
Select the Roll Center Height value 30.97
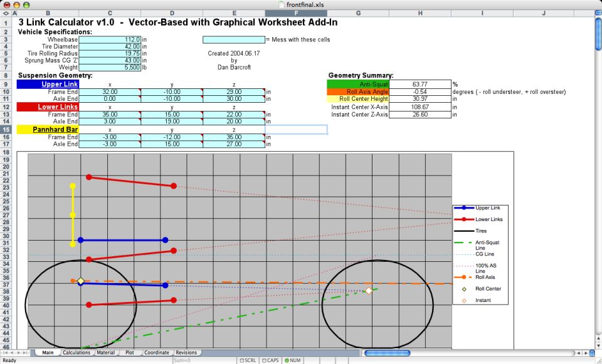pyautogui.click(x=420, y=98)
